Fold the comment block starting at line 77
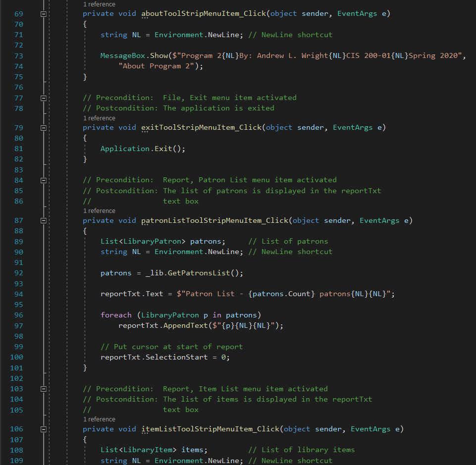Screen dimensions: 476x465 44,98
